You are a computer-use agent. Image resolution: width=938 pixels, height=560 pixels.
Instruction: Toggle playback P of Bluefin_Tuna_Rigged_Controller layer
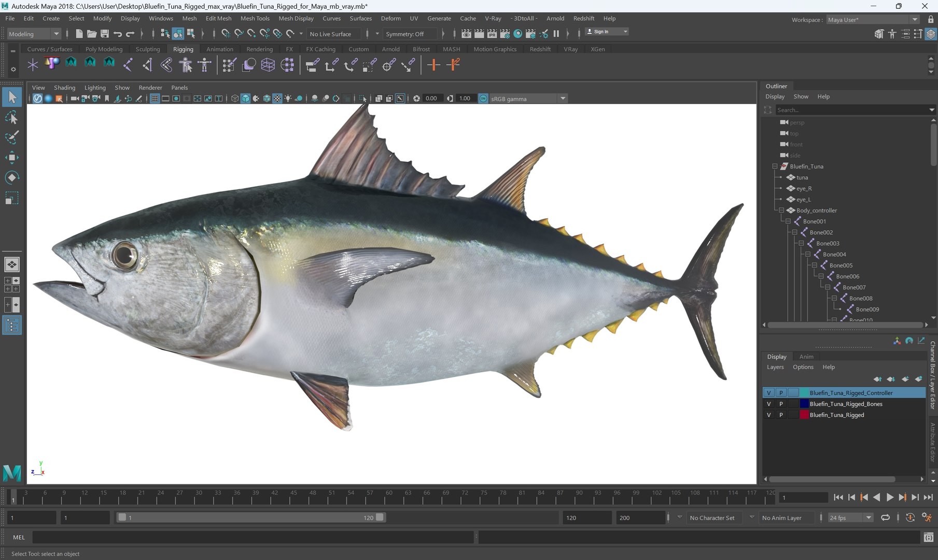781,393
